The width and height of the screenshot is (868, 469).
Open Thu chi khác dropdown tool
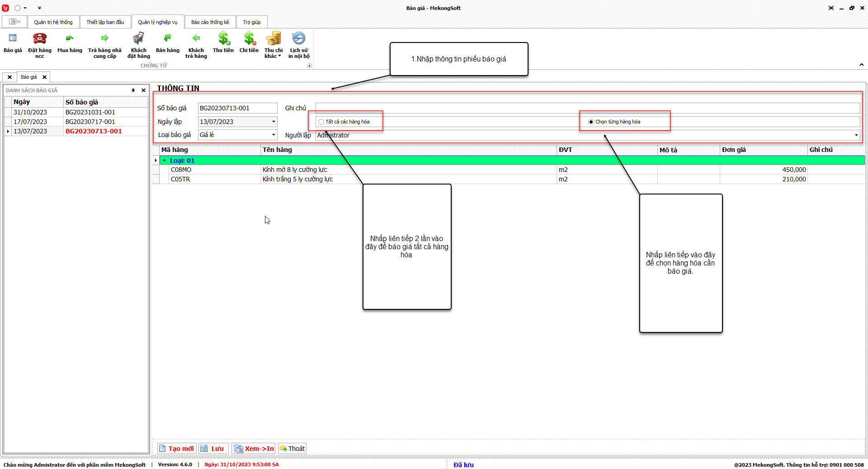pyautogui.click(x=274, y=45)
